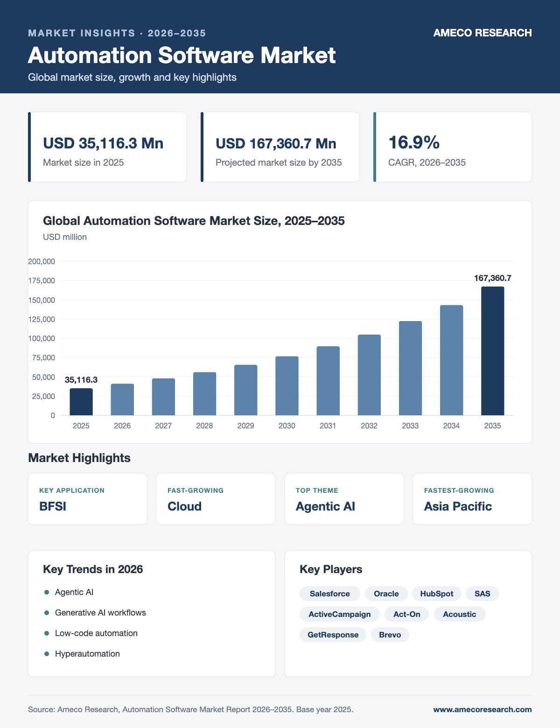Click the Act-On player chip
Image resolution: width=560 pixels, height=728 pixels.
click(x=407, y=614)
